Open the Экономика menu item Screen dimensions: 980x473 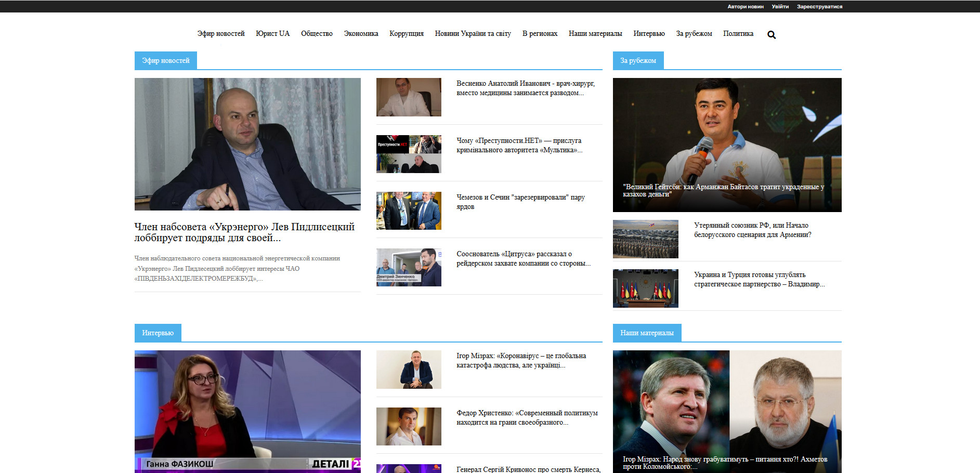[361, 34]
